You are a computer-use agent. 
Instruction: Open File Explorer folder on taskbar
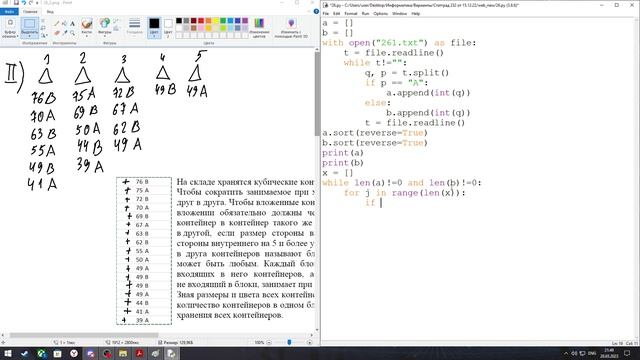pyautogui.click(x=123, y=353)
